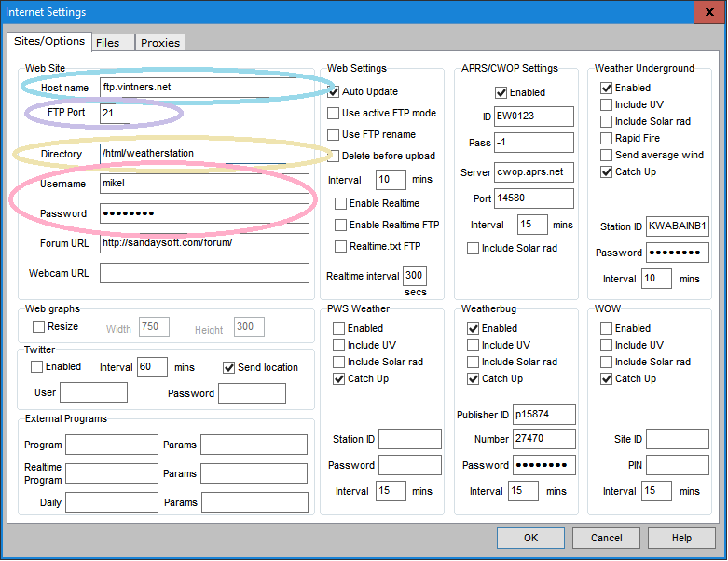This screenshot has width=728, height=561.
Task: Focus the FTP Port field
Action: tap(115, 114)
